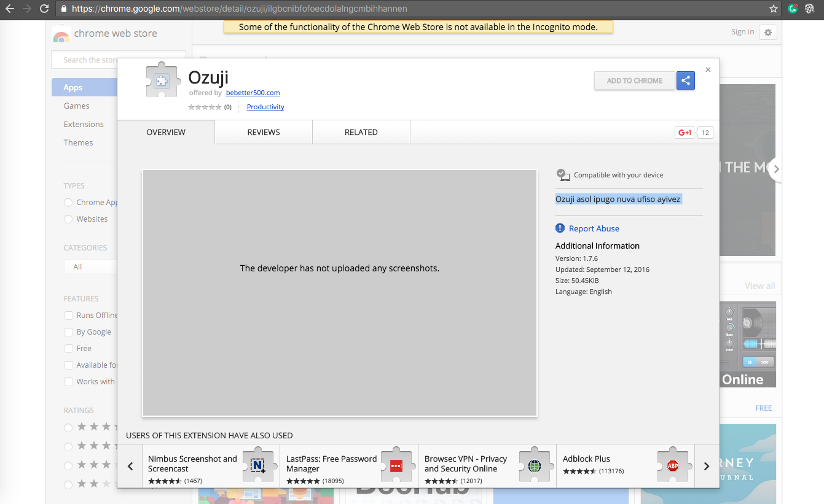This screenshot has height=504, width=824.
Task: Click the G+1 button
Action: (685, 133)
